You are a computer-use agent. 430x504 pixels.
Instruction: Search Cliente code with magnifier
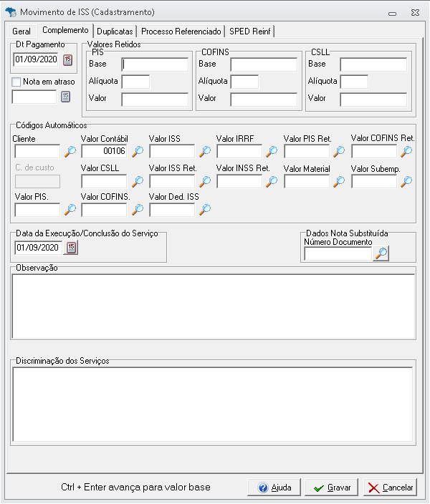click(70, 151)
